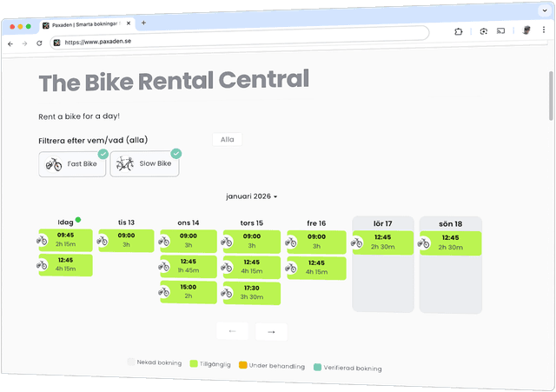Click the Slow Bike bicycle image
This screenshot has width=556, height=392.
(x=125, y=163)
